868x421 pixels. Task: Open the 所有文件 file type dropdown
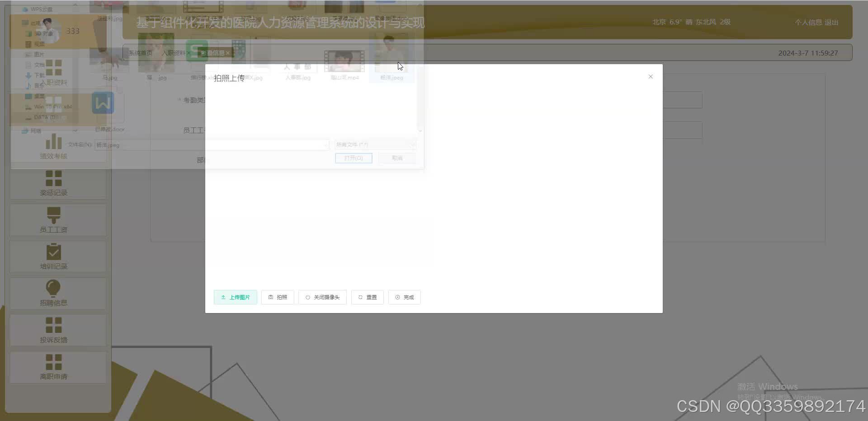[x=375, y=145]
